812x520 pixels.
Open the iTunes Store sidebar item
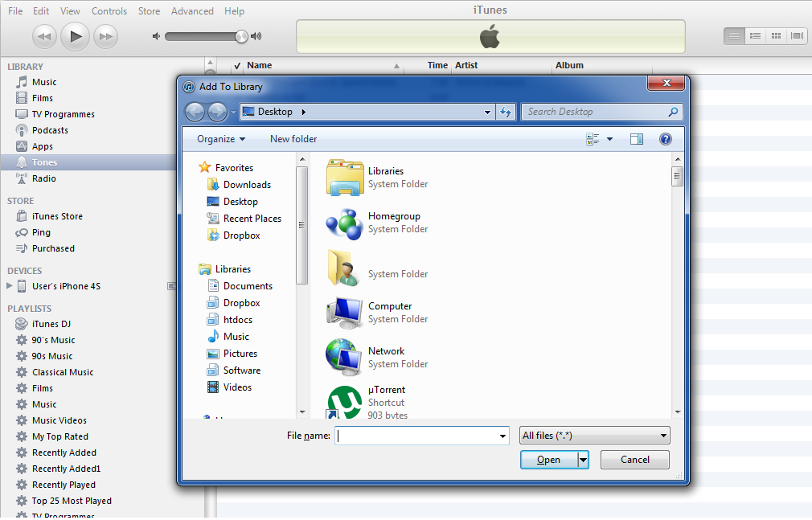pyautogui.click(x=57, y=216)
